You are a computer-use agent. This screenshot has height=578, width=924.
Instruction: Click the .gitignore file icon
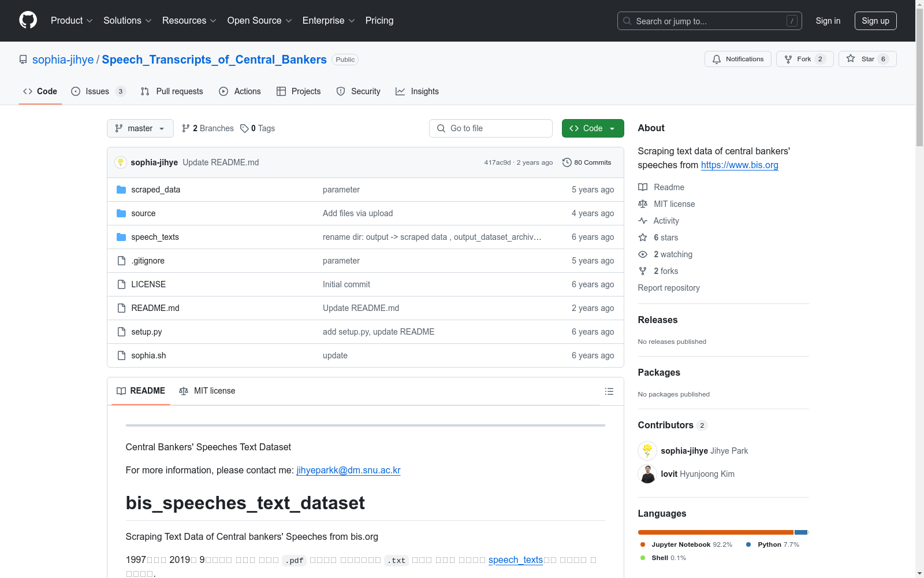click(x=121, y=261)
